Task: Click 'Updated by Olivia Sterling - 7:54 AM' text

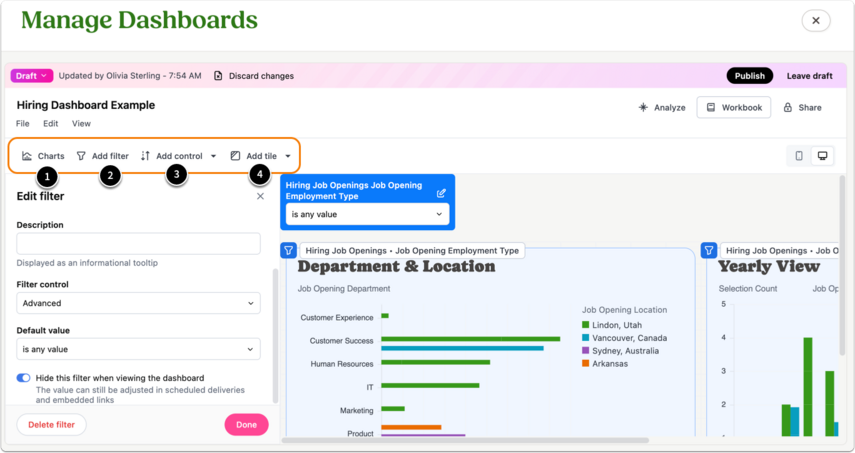Action: point(130,76)
